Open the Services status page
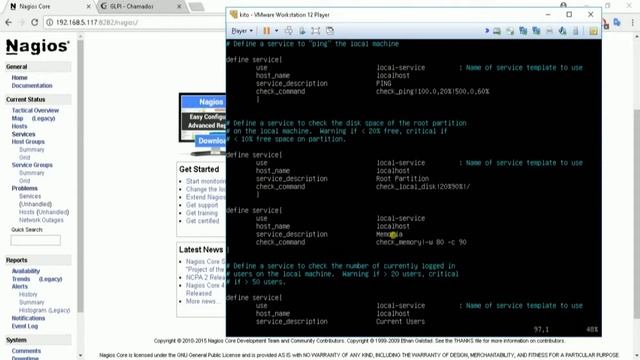Image resolution: width=640 pixels, height=360 pixels. click(x=23, y=134)
